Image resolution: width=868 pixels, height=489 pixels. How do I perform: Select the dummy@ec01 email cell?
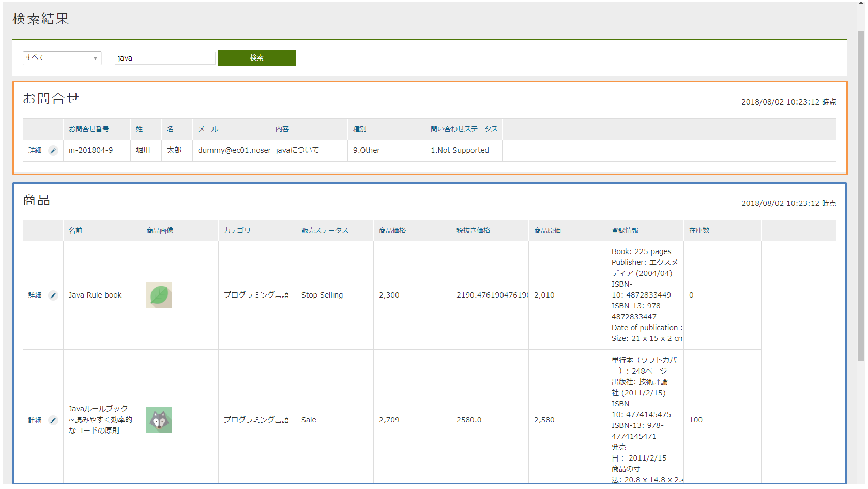click(x=232, y=151)
